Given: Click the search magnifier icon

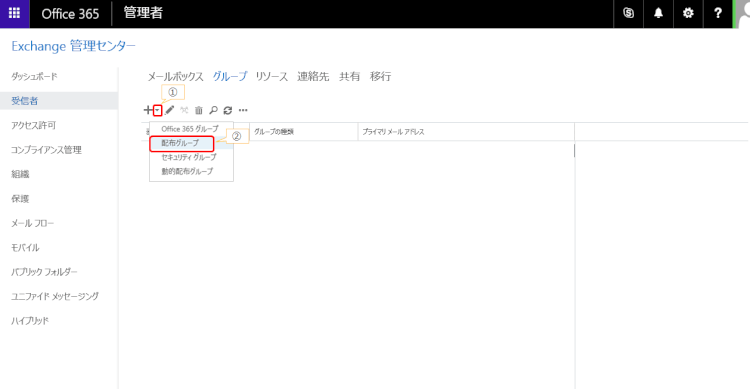Looking at the screenshot, I should [213, 111].
